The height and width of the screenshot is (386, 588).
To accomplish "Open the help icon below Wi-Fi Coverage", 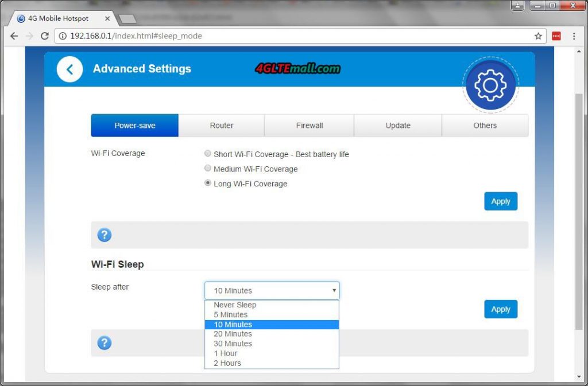I will [x=104, y=235].
